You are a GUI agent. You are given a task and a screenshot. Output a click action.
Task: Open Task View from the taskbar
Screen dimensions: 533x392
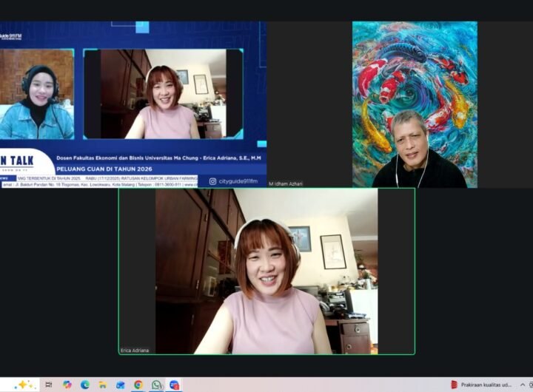click(49, 385)
